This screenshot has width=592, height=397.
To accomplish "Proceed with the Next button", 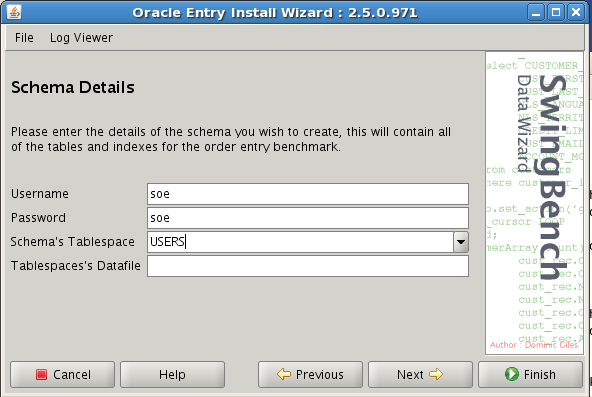I will coord(420,374).
